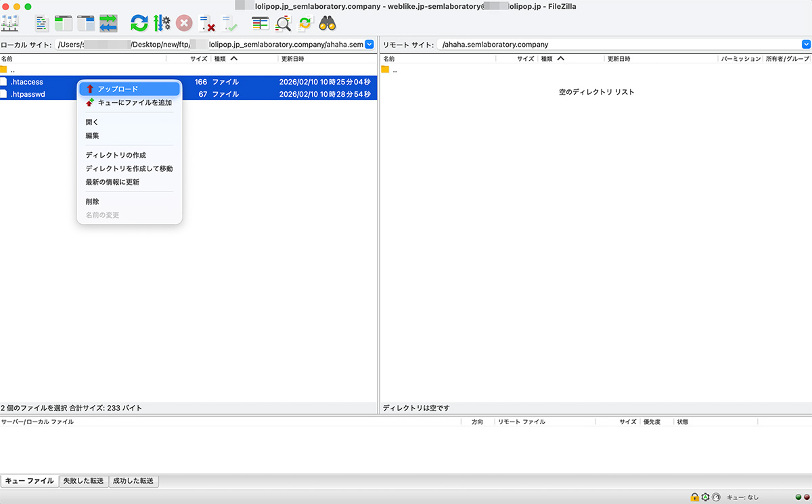The height and width of the screenshot is (504, 812).
Task: Open the filename filters icon
Action: click(x=261, y=23)
